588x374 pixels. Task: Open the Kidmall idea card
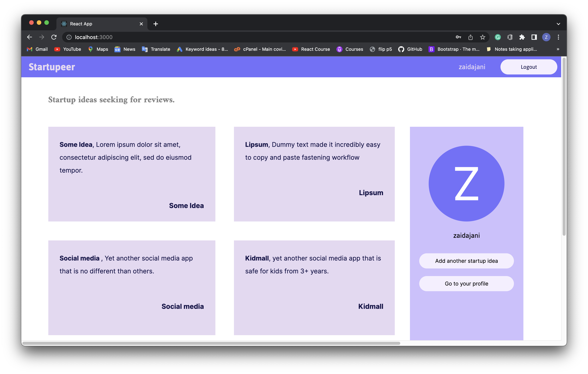click(x=314, y=288)
